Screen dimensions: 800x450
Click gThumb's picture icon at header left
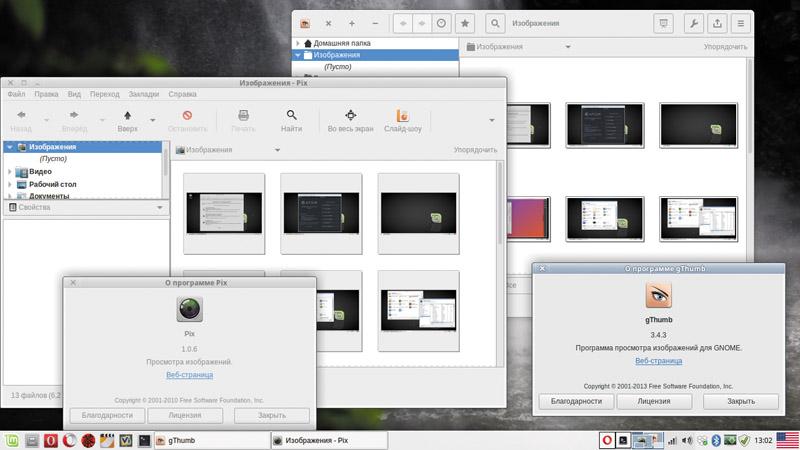pos(305,23)
